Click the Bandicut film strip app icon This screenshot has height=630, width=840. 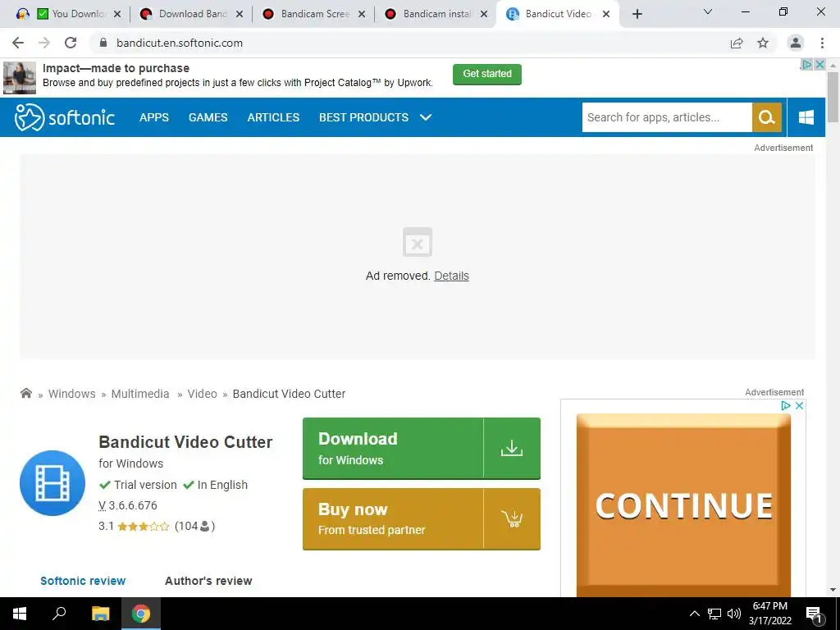click(52, 483)
